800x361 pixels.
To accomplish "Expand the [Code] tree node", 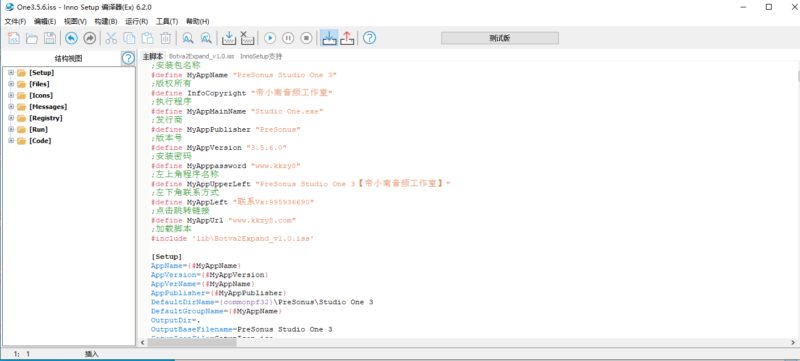I will point(11,141).
